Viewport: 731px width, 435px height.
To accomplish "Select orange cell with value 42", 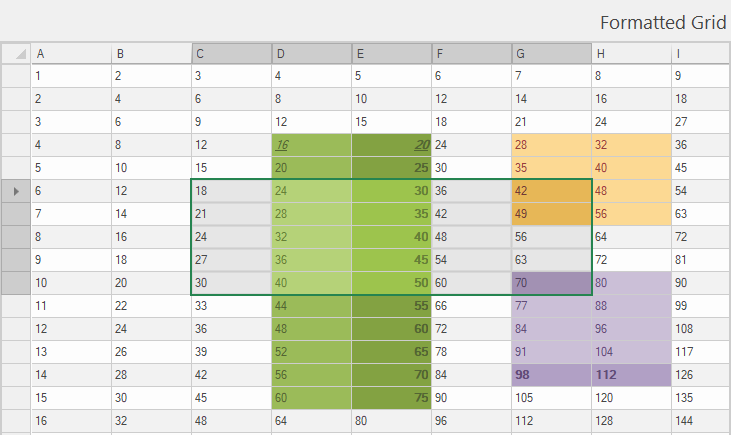I will coord(551,190).
